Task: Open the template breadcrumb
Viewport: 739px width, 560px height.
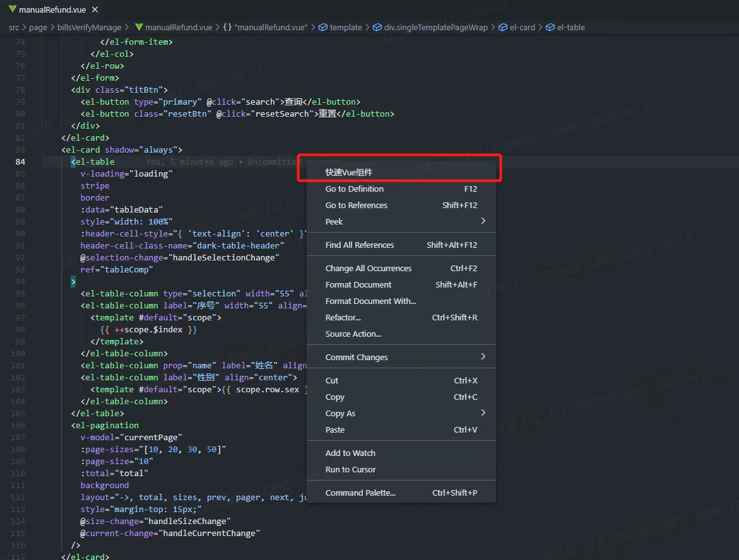Action: pyautogui.click(x=345, y=27)
